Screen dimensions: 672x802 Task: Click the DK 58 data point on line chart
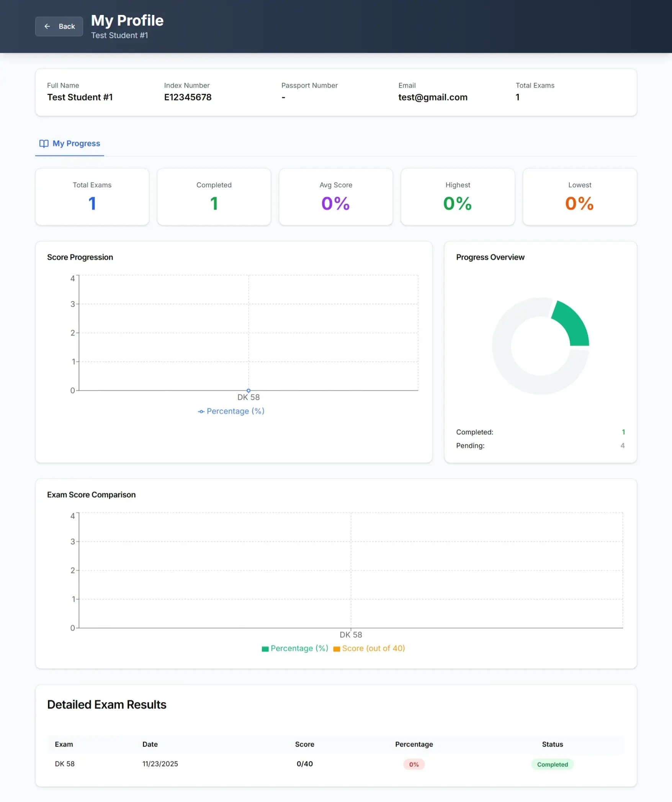249,390
